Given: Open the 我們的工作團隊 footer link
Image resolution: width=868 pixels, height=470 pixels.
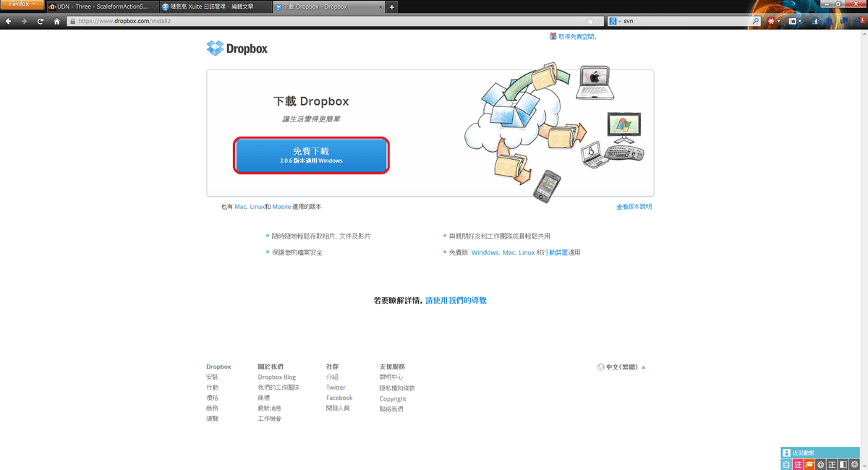Looking at the screenshot, I should click(278, 388).
